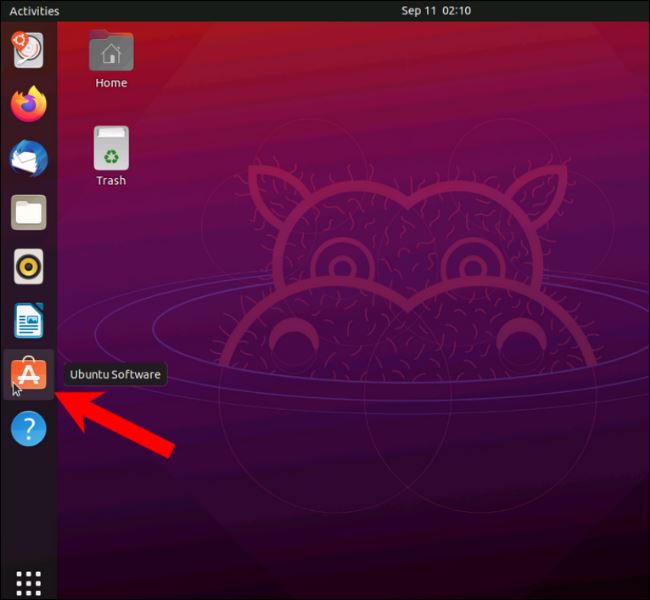Open Firefox web browser from the dock
The image size is (650, 600).
tap(28, 103)
